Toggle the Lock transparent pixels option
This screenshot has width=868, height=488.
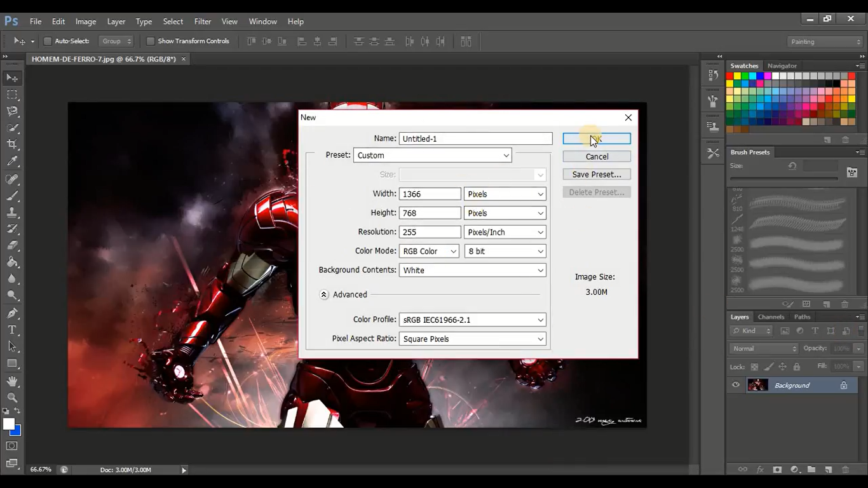pos(754,367)
